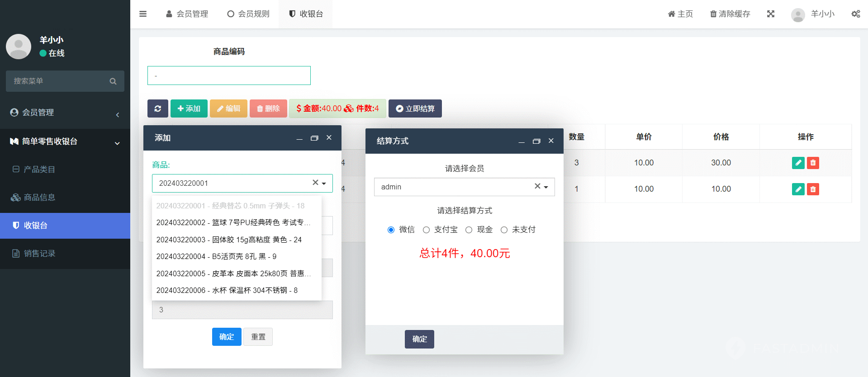Select the 微信 payment radio
868x377 pixels.
point(391,230)
